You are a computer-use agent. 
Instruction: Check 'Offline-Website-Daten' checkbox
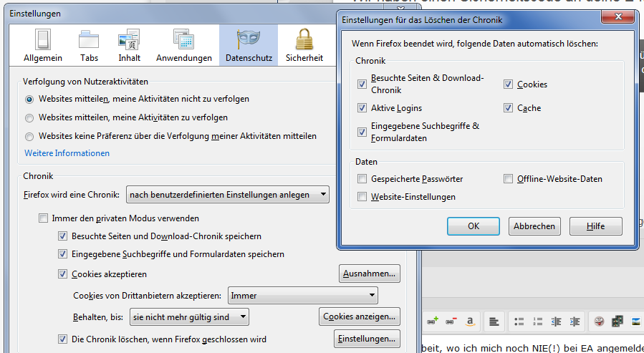click(x=508, y=179)
